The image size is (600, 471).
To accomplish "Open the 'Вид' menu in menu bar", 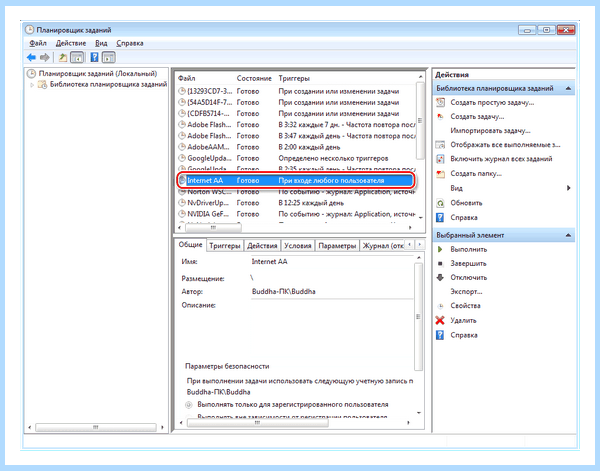I will (101, 43).
